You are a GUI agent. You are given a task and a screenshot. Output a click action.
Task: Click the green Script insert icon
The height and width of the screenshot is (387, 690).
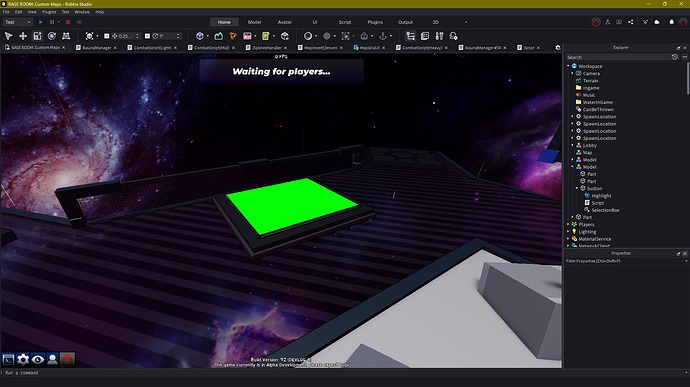point(265,36)
